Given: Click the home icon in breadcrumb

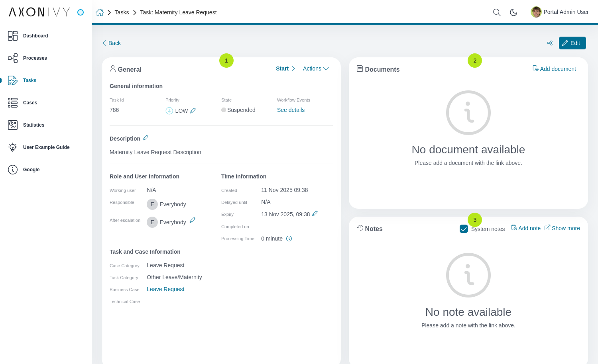Looking at the screenshot, I should (x=100, y=12).
